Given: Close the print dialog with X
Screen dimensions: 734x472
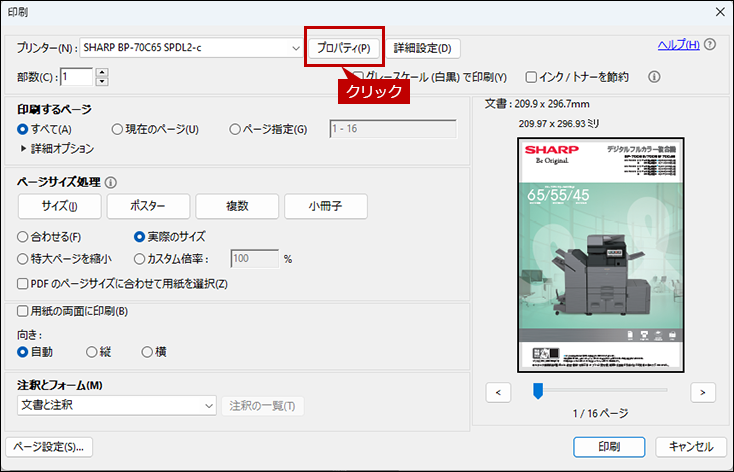Looking at the screenshot, I should point(720,12).
